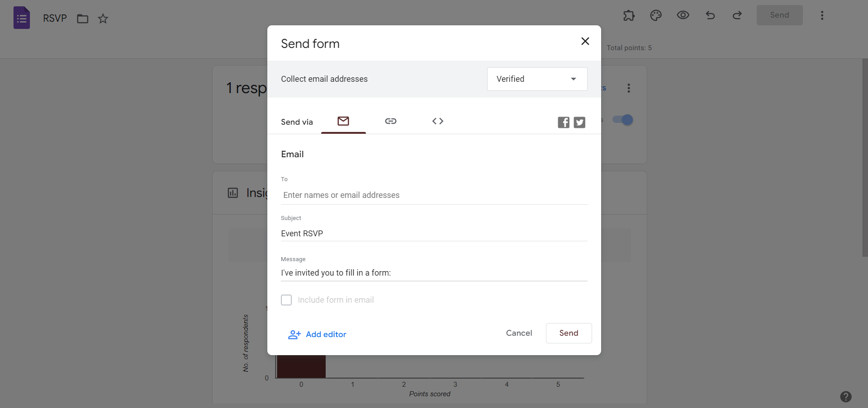This screenshot has height=408, width=868.
Task: Focus the To recipients field
Action: point(434,195)
